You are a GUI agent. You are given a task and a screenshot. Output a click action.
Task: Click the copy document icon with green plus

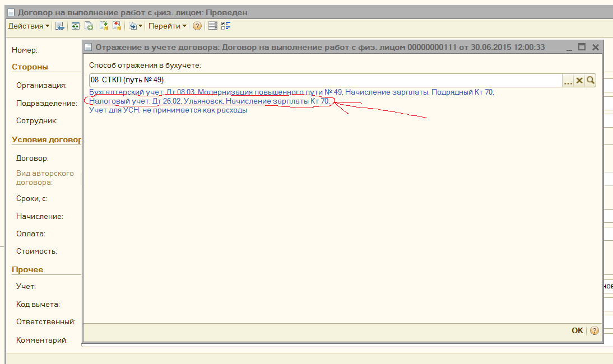coord(89,26)
